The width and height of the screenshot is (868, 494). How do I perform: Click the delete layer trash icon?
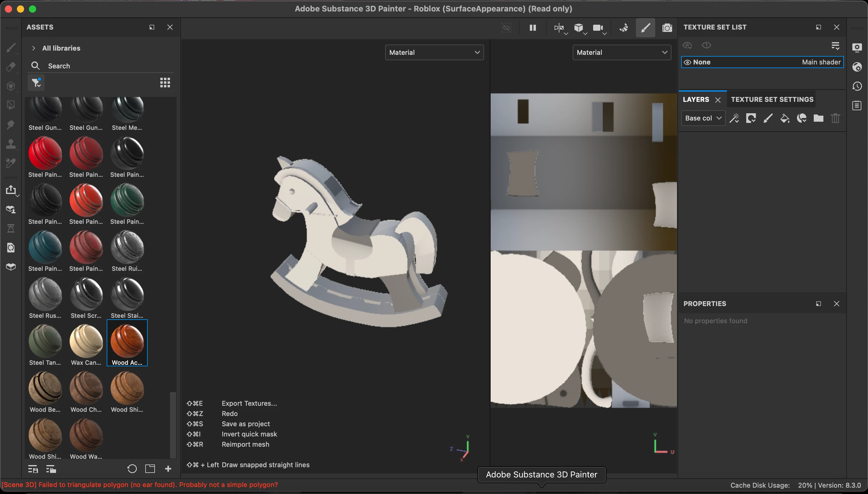[835, 118]
